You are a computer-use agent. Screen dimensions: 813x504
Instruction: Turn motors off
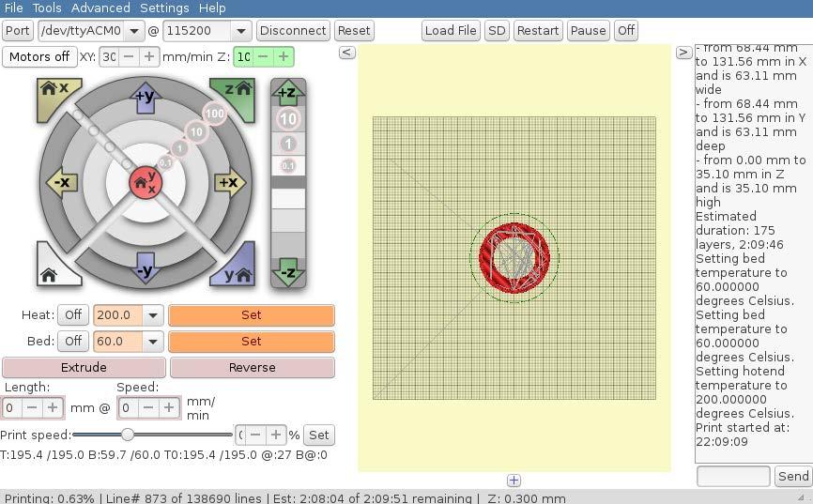click(39, 57)
